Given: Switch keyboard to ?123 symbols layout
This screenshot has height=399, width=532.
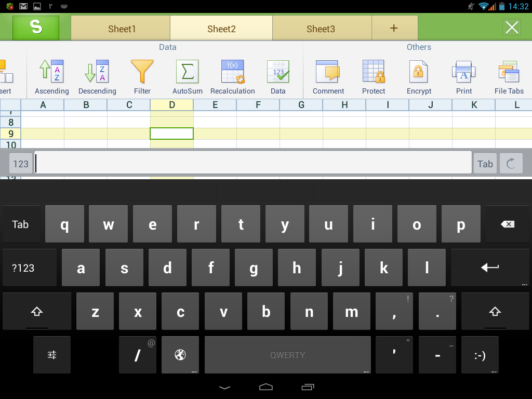Looking at the screenshot, I should pyautogui.click(x=23, y=268).
